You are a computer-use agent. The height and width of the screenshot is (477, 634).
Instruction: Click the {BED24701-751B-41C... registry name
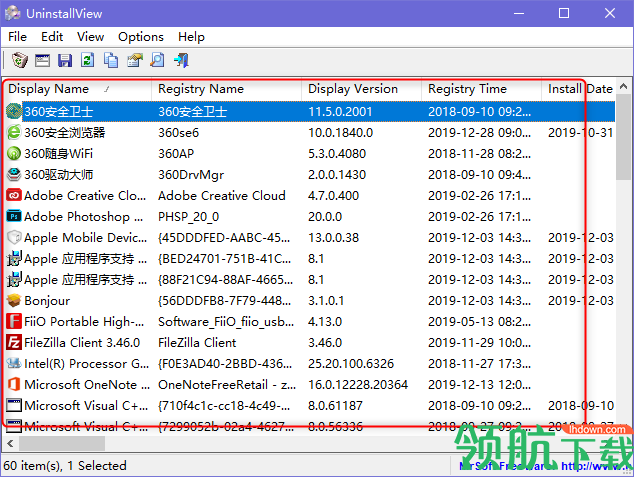(x=224, y=259)
